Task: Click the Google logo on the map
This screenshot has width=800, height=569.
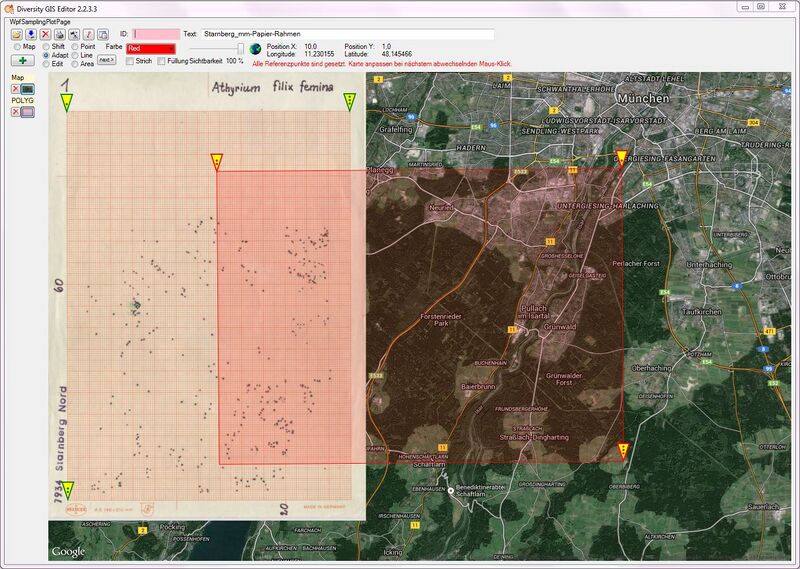Action: [x=68, y=552]
